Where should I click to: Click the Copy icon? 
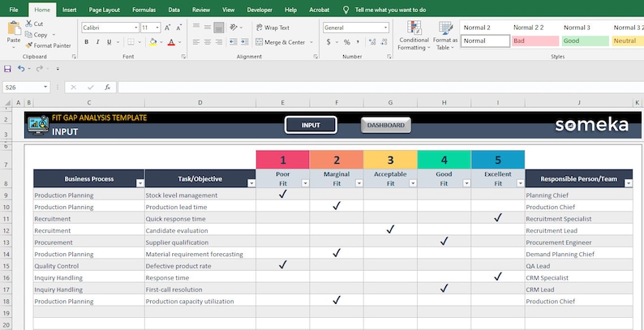[28, 35]
